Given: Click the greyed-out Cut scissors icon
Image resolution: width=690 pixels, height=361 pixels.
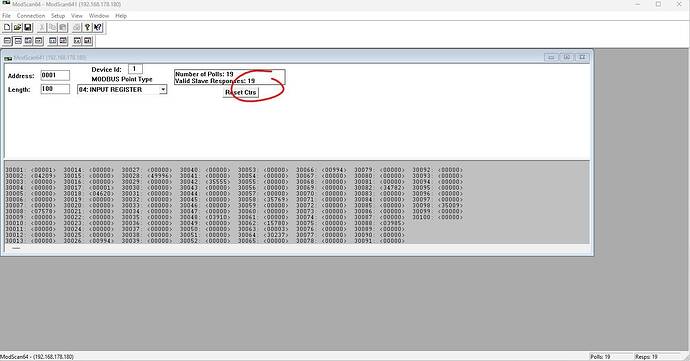Looking at the screenshot, I should click(42, 28).
